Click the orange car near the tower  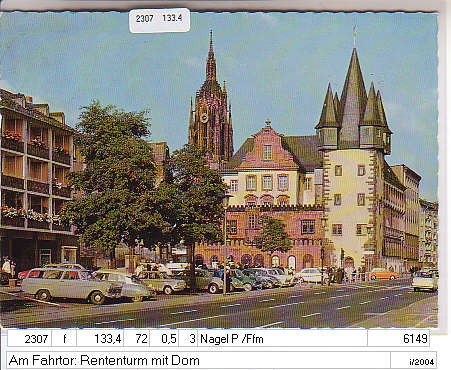coord(383,274)
